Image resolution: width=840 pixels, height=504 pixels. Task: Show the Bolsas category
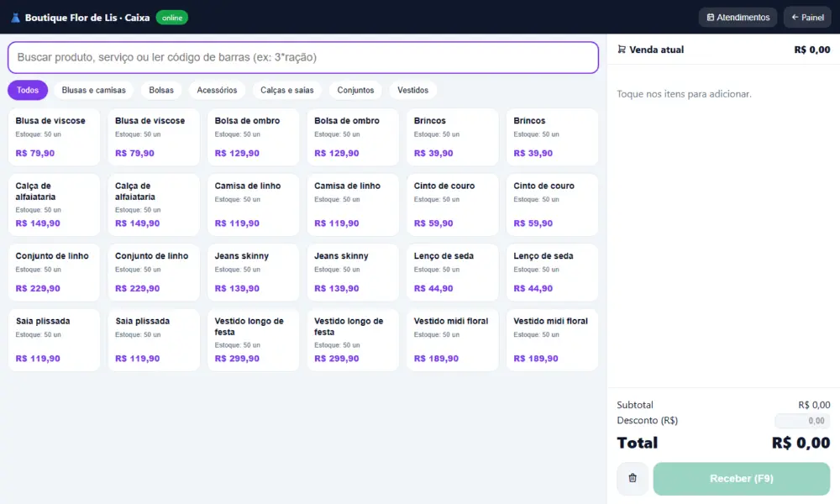161,90
